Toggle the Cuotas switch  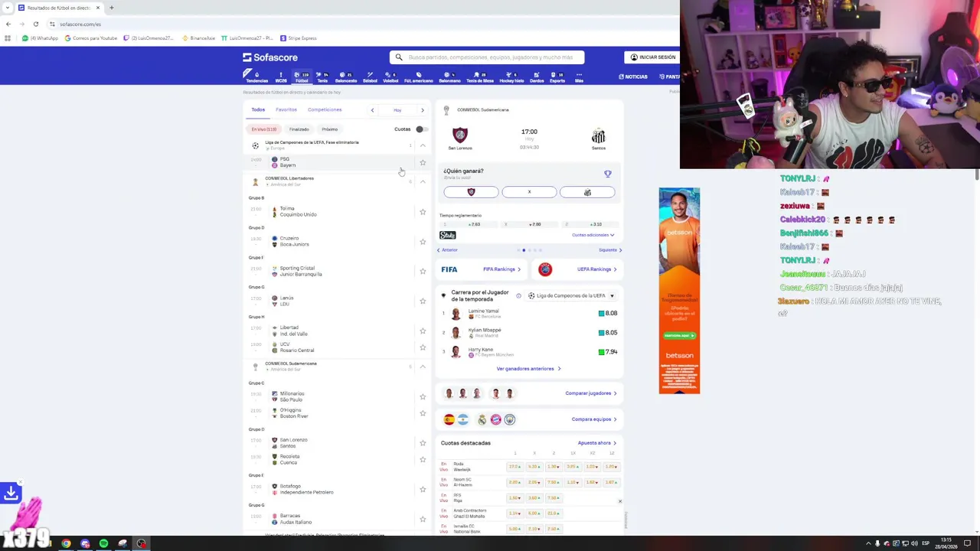pos(420,129)
